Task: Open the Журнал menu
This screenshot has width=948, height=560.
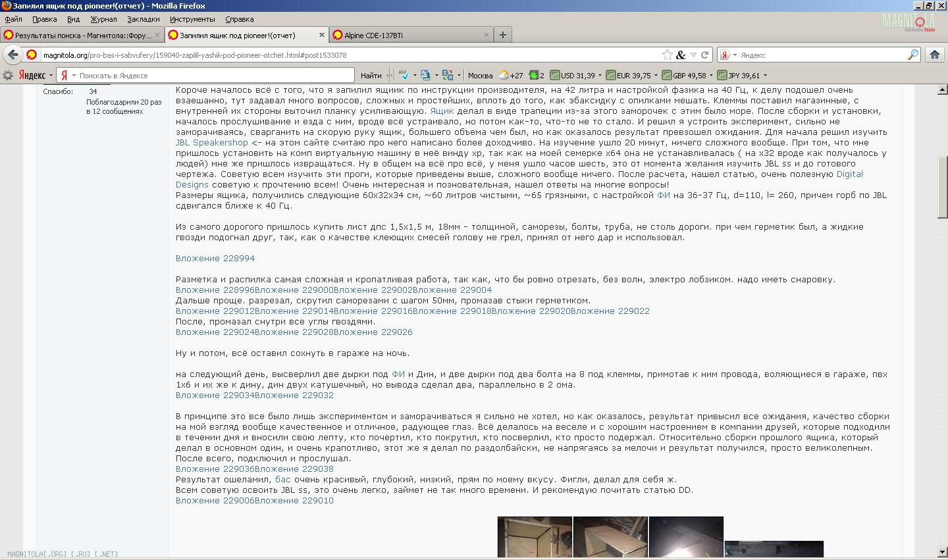Action: coord(103,19)
